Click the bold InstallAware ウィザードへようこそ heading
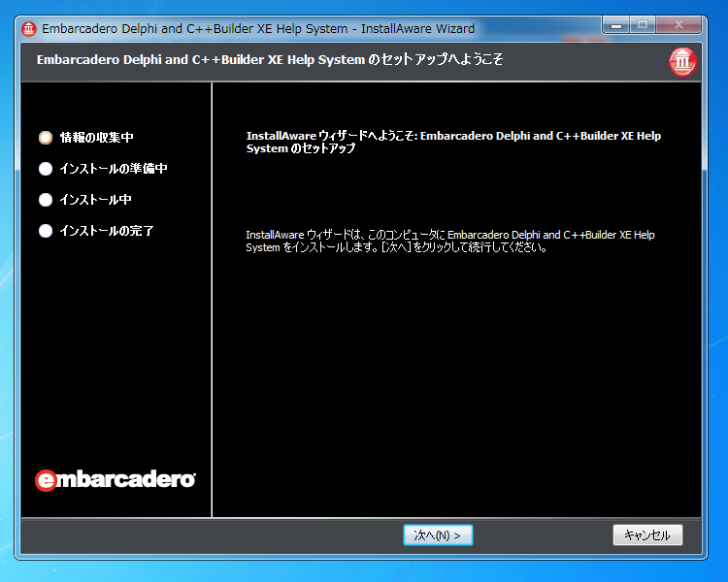This screenshot has width=728, height=582. pyautogui.click(x=453, y=142)
